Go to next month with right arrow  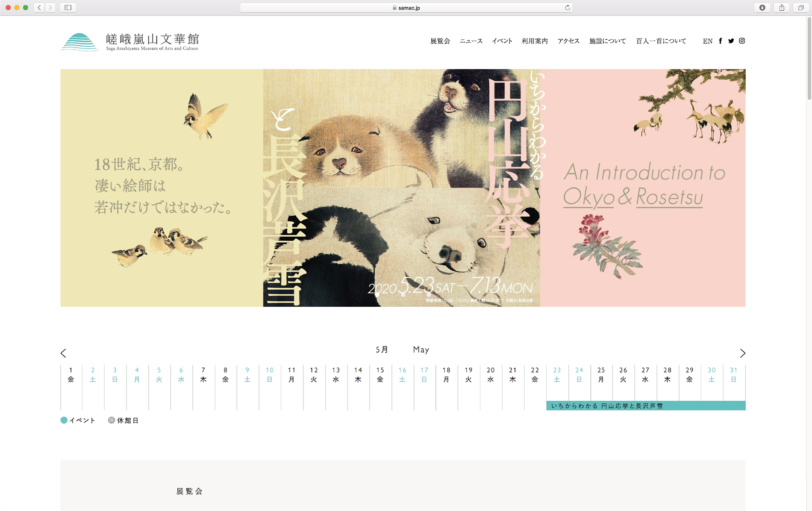click(742, 353)
